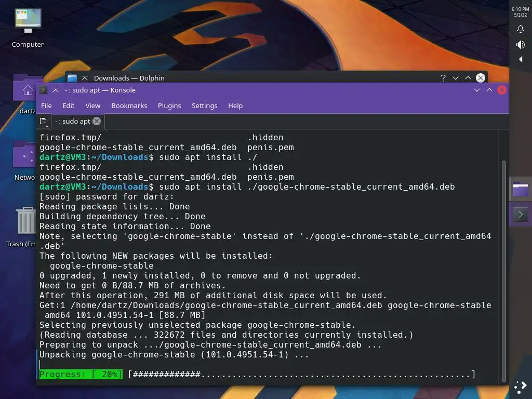Open the File menu in Konsole
This screenshot has width=532, height=399.
click(46, 105)
